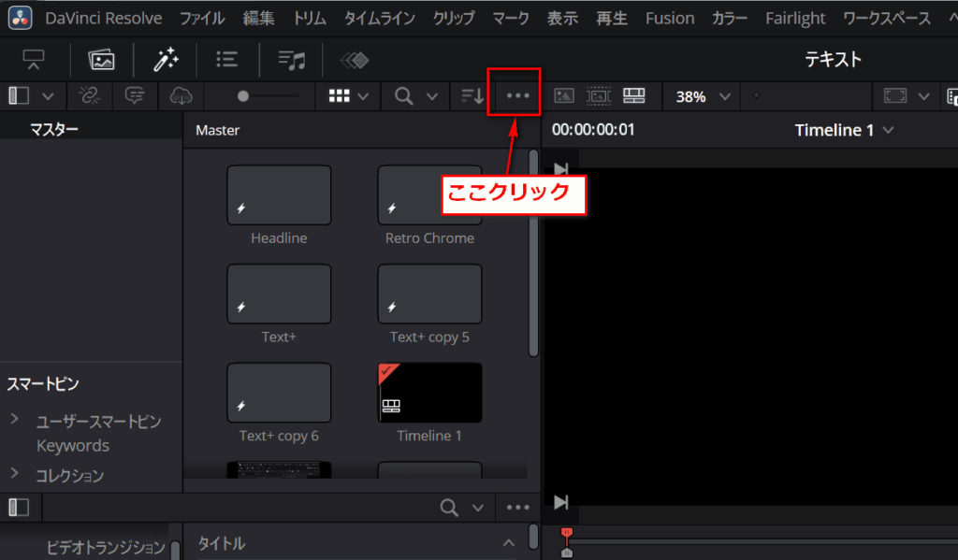Toggle the bin list sidebar icon
The width and height of the screenshot is (958, 560).
click(x=19, y=96)
